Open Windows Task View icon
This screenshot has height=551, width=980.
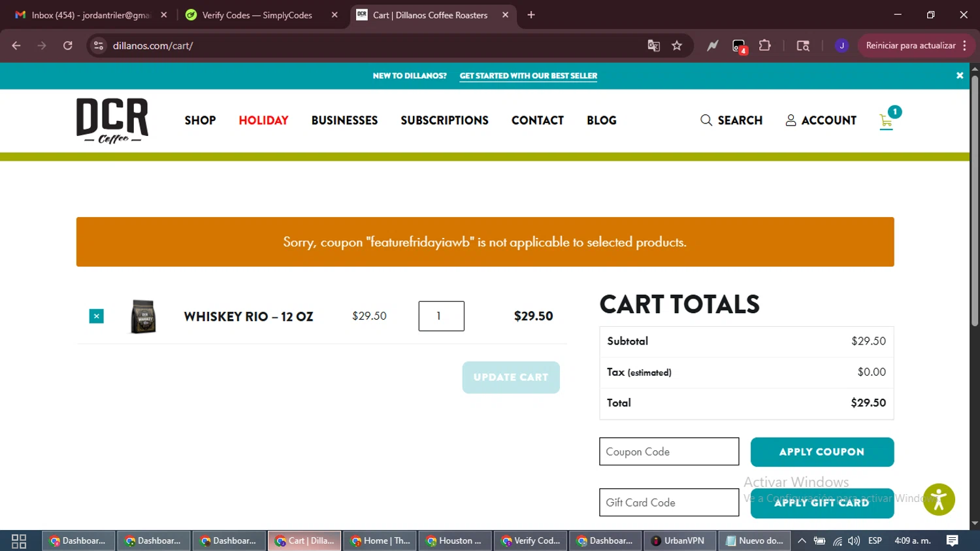coord(19,541)
